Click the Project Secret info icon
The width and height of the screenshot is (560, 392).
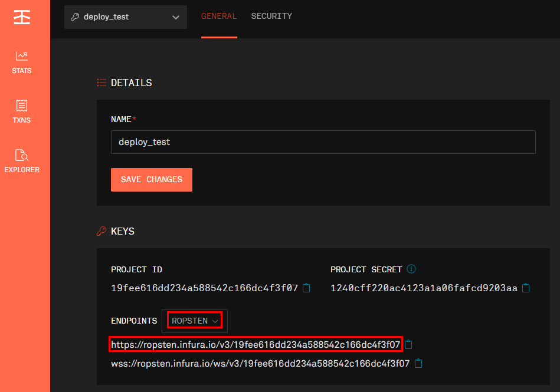pyautogui.click(x=411, y=269)
